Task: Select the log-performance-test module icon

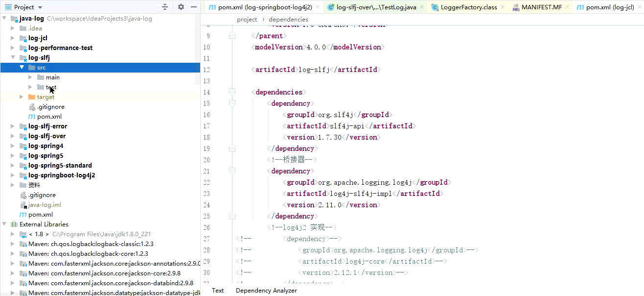Action: click(23, 48)
